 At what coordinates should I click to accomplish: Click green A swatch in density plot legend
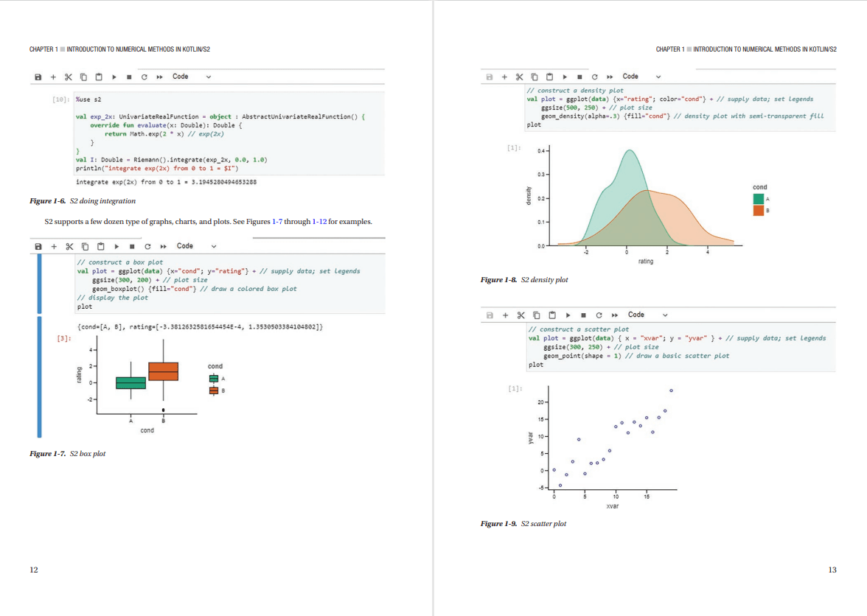click(759, 198)
